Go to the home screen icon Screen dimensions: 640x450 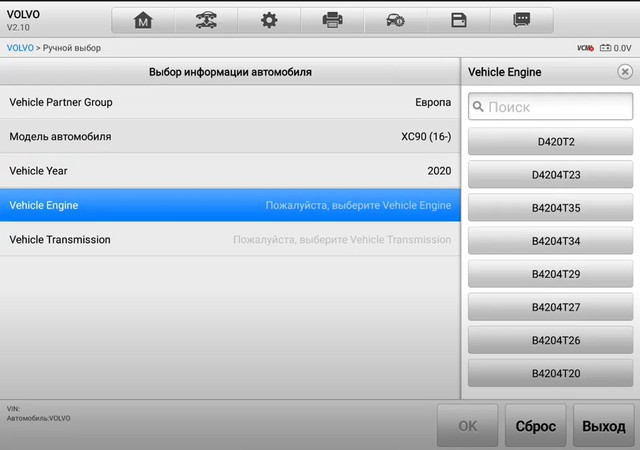143,20
